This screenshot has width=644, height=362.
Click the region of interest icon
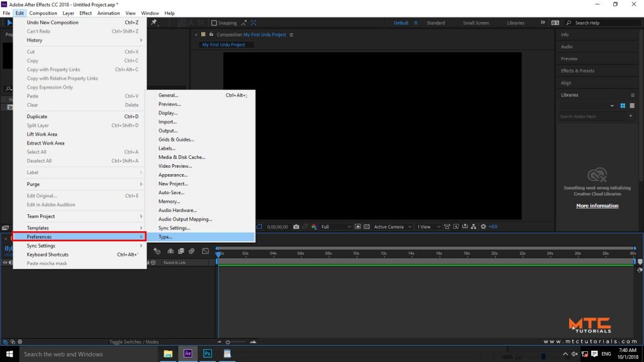click(358, 226)
